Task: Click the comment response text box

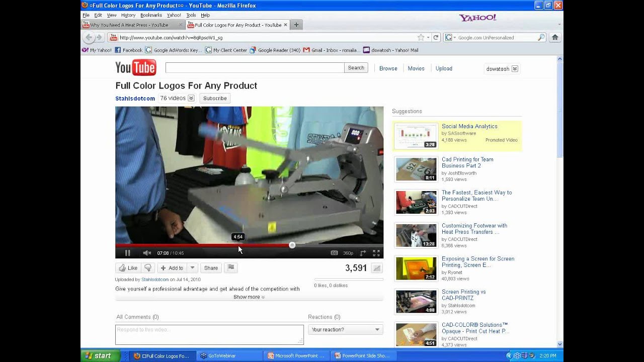Action: 209,334
